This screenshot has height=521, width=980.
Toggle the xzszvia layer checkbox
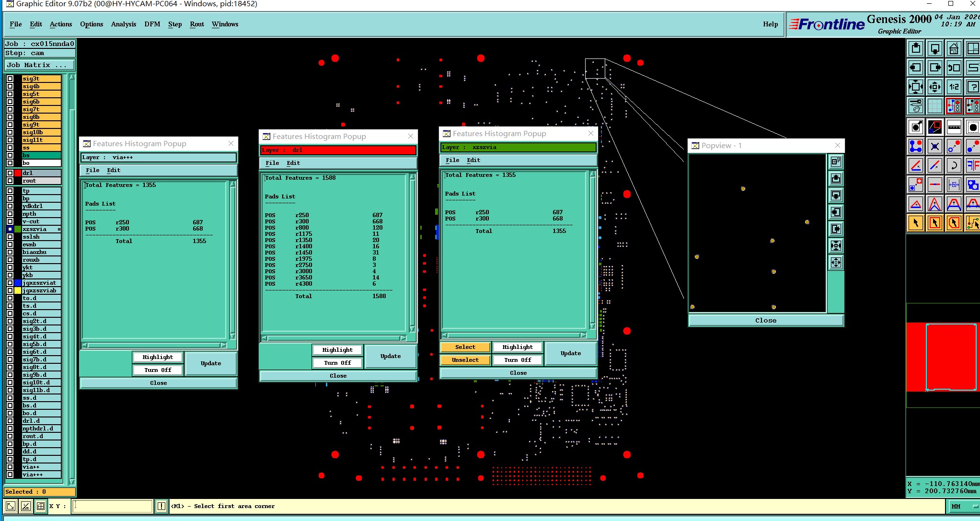(x=10, y=229)
